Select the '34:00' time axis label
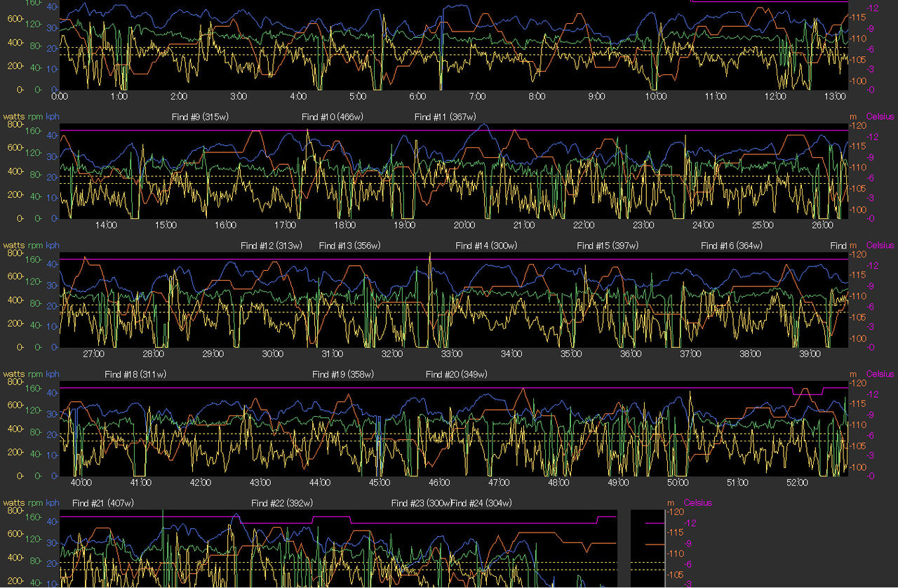Image resolution: width=898 pixels, height=588 pixels. [x=511, y=354]
